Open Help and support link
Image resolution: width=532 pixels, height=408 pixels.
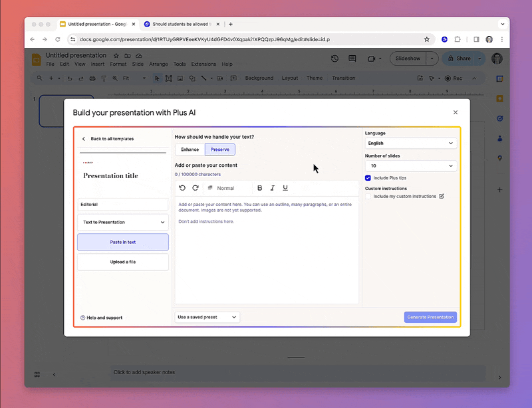(x=102, y=318)
